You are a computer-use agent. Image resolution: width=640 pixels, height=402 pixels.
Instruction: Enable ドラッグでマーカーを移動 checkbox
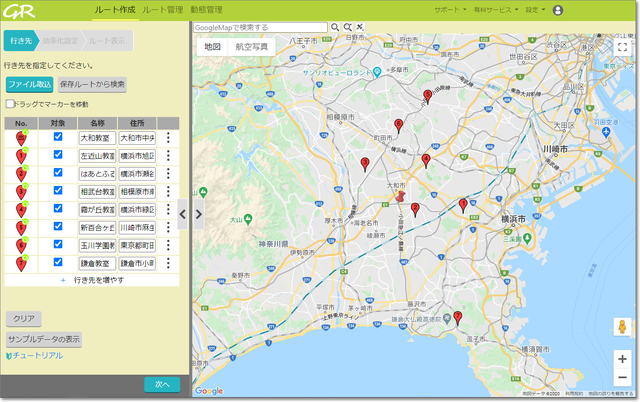pyautogui.click(x=10, y=104)
